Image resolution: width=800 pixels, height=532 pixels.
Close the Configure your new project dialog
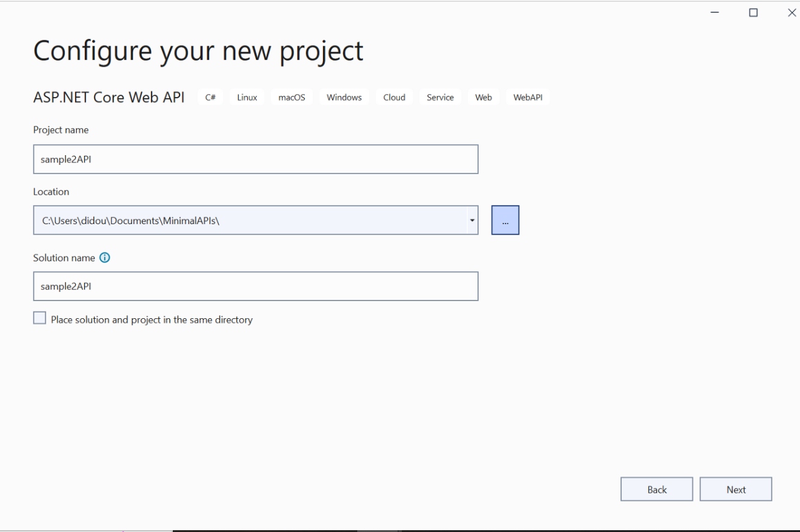[791, 13]
